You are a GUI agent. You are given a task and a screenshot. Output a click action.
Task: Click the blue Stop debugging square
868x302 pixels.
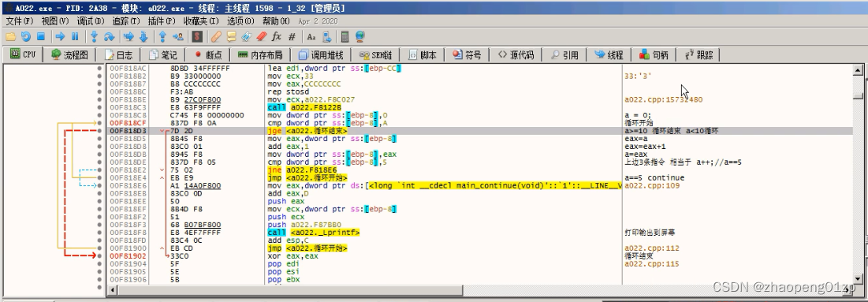(40, 37)
